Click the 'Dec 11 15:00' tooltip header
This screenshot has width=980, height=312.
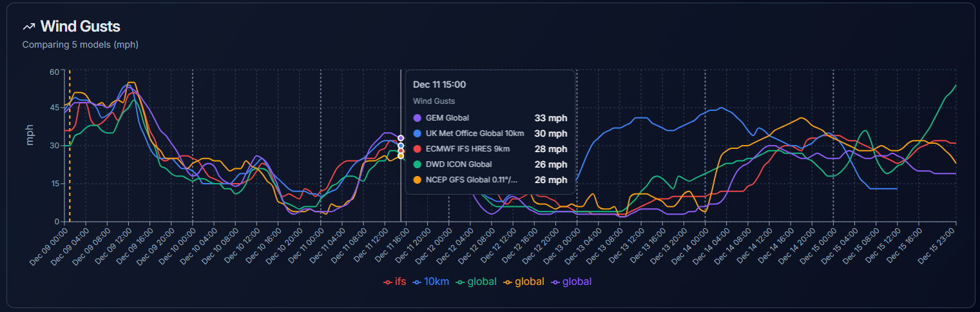(439, 84)
